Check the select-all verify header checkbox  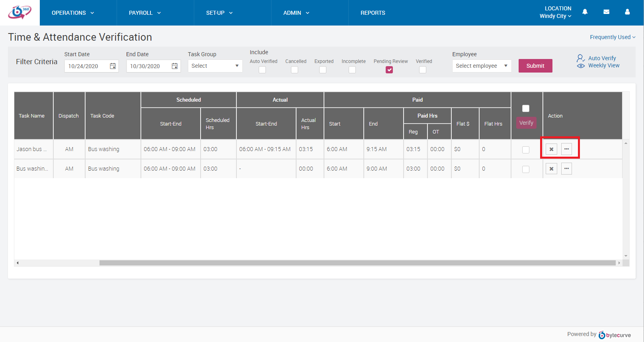point(526,108)
